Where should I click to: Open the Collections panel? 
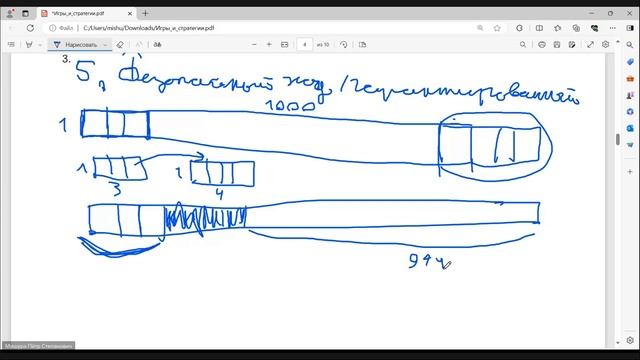coord(576,28)
